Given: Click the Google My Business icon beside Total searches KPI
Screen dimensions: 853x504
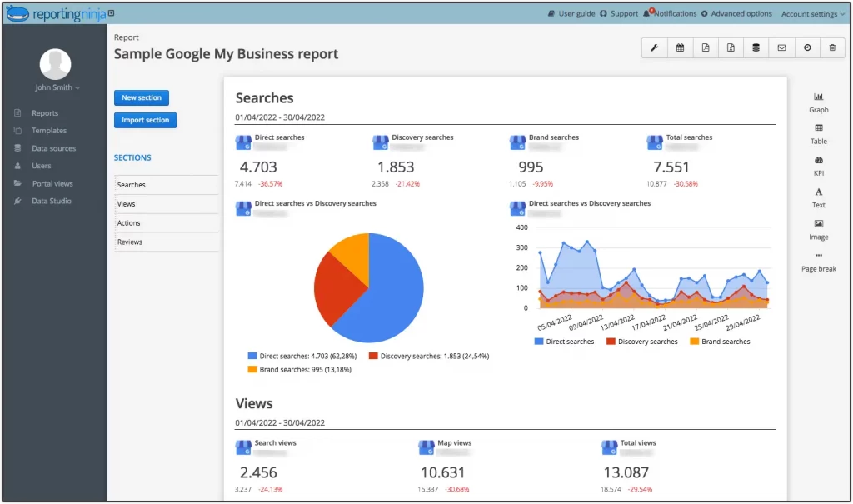Looking at the screenshot, I should [x=655, y=142].
